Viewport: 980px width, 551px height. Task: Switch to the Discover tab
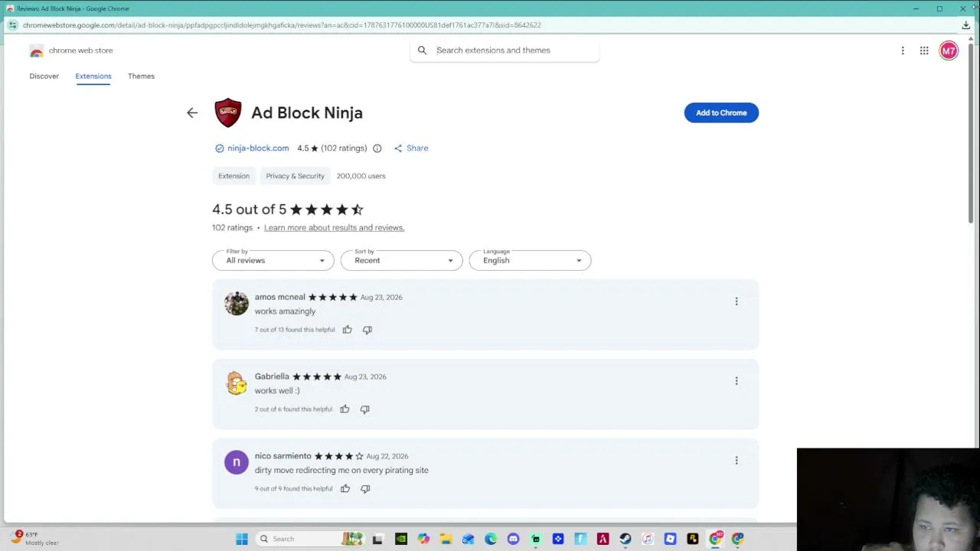[x=44, y=77]
